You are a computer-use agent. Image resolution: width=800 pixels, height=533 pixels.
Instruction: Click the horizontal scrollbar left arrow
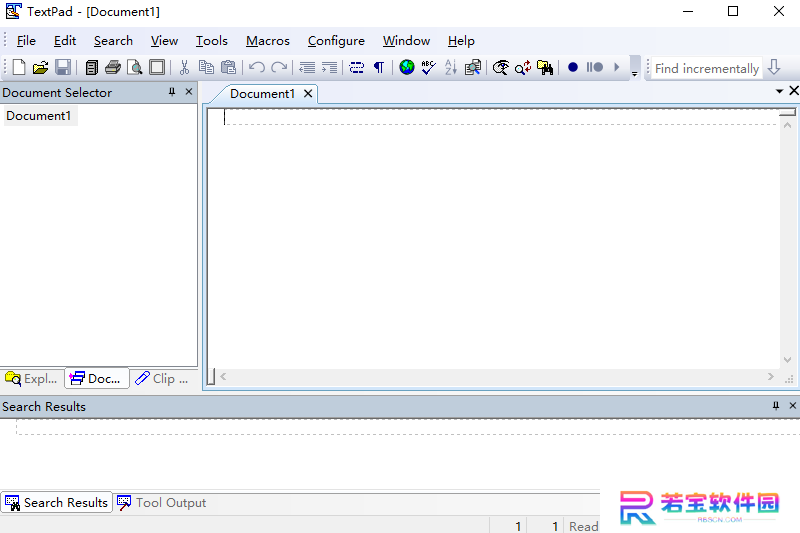[x=223, y=377]
